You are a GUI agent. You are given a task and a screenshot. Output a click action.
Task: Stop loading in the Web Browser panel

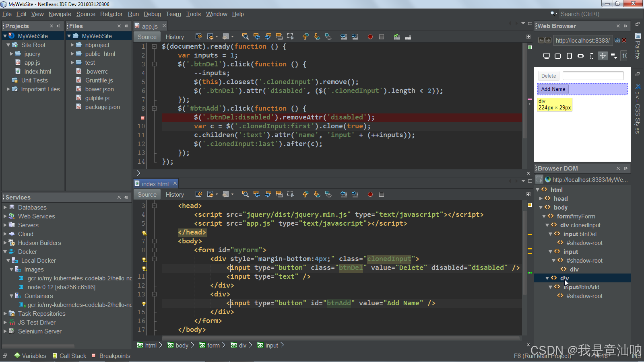(624, 40)
